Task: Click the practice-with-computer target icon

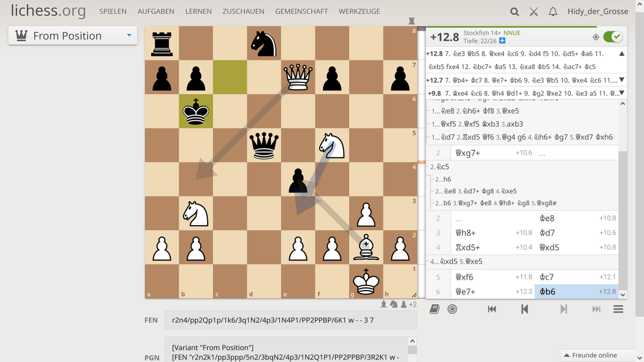Action: [452, 309]
